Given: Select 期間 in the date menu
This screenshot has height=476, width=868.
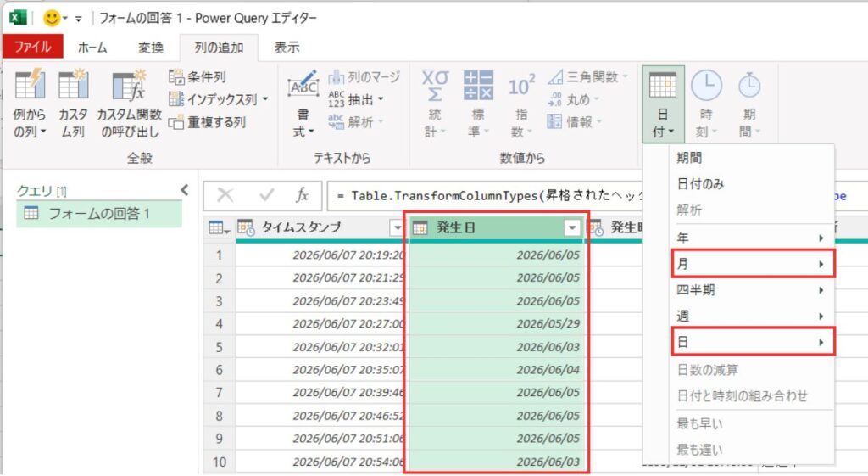Looking at the screenshot, I should coord(751,158).
